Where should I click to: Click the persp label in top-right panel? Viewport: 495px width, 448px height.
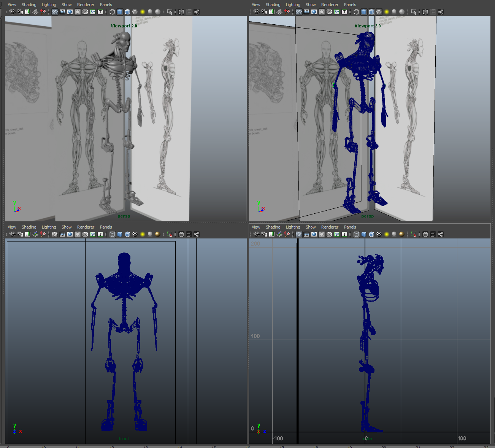click(x=368, y=216)
